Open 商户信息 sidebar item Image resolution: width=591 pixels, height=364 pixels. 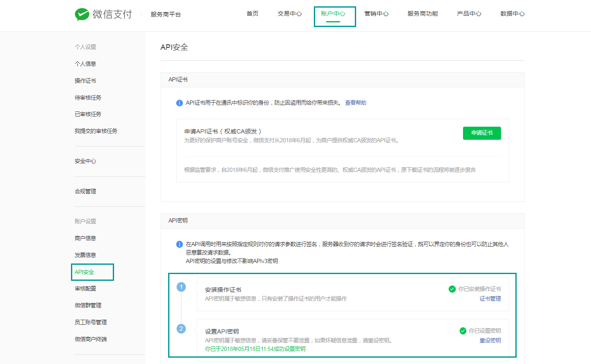[x=85, y=238]
